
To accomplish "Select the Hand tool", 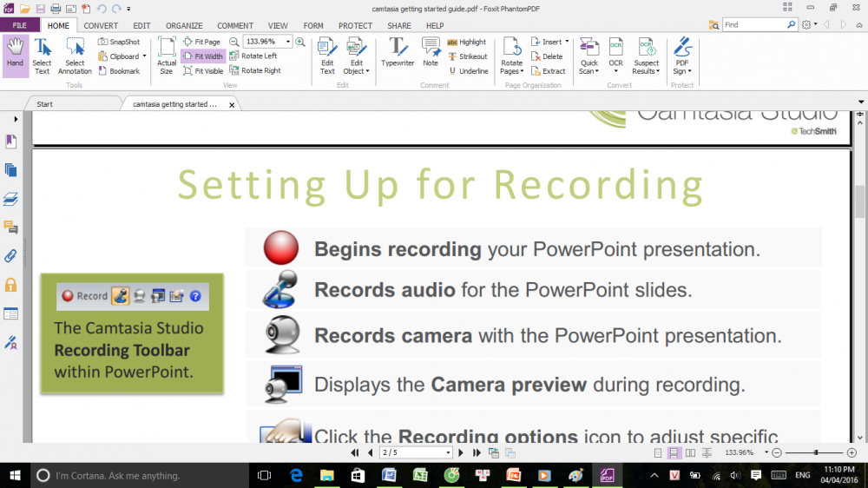I will [x=15, y=55].
